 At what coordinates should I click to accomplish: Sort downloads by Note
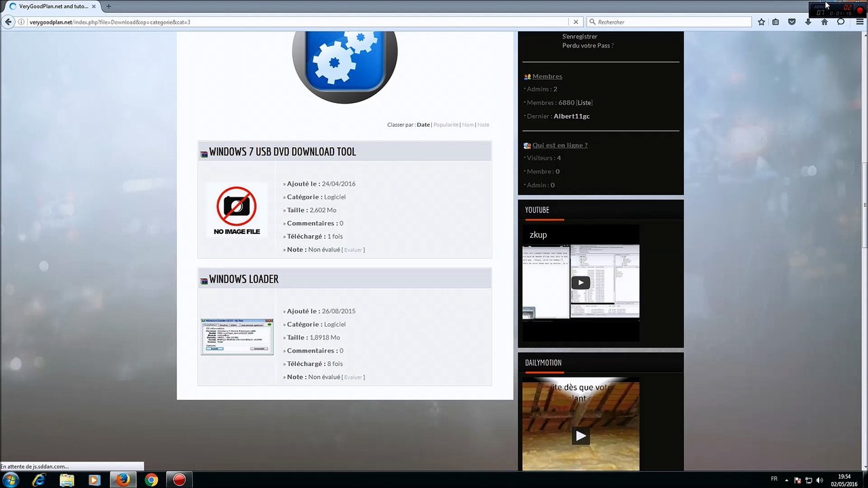[x=483, y=125]
